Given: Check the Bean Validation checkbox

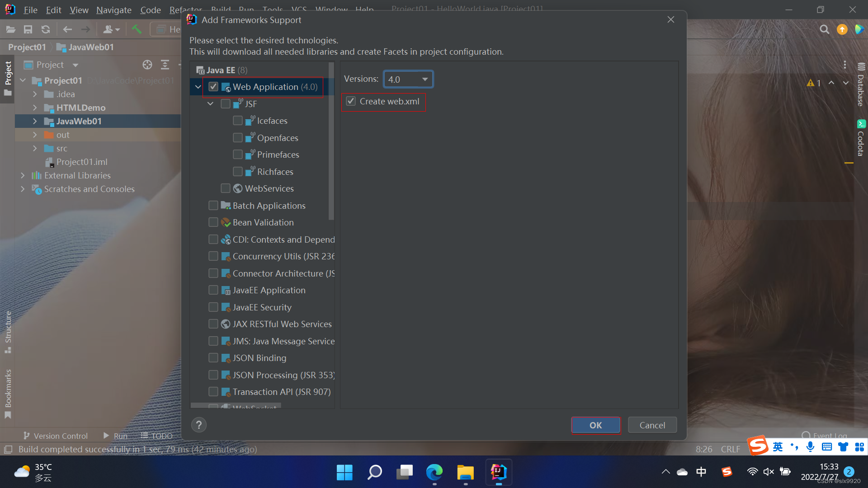Looking at the screenshot, I should pos(213,222).
